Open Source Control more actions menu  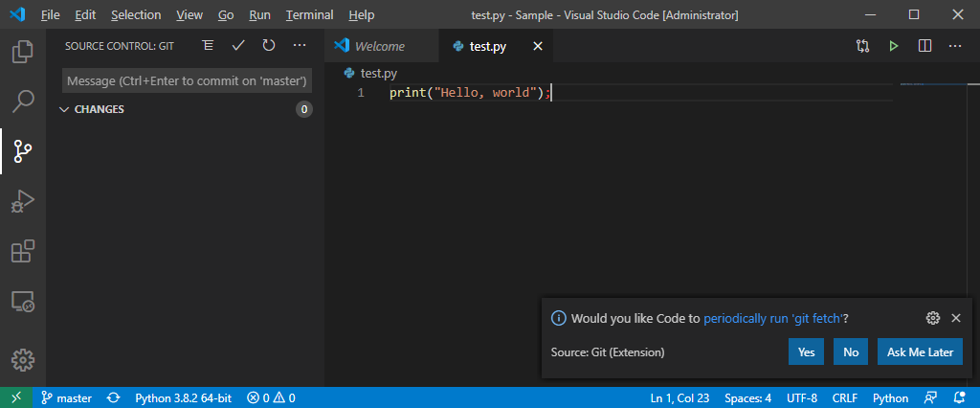tap(300, 46)
